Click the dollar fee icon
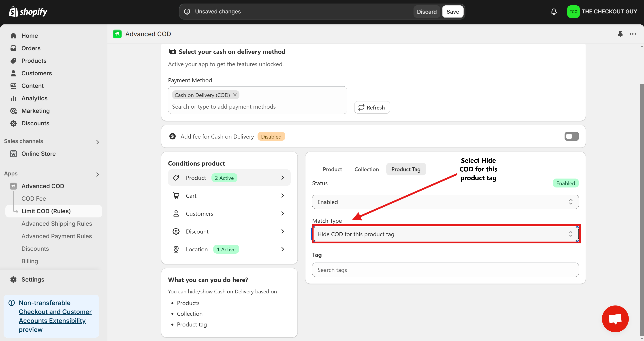Image resolution: width=644 pixels, height=341 pixels. pos(172,136)
